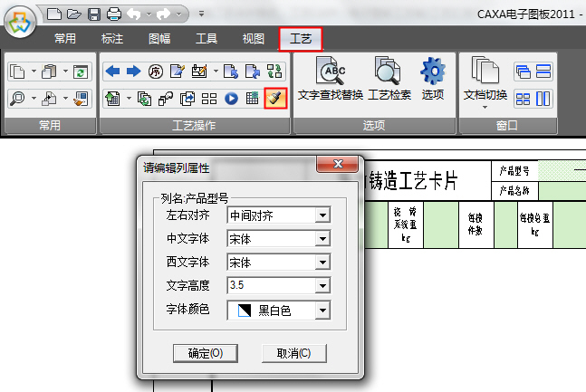Screen dimensions: 586x392
Task: Switch to the 标注 ribbon tab
Action: [112, 39]
